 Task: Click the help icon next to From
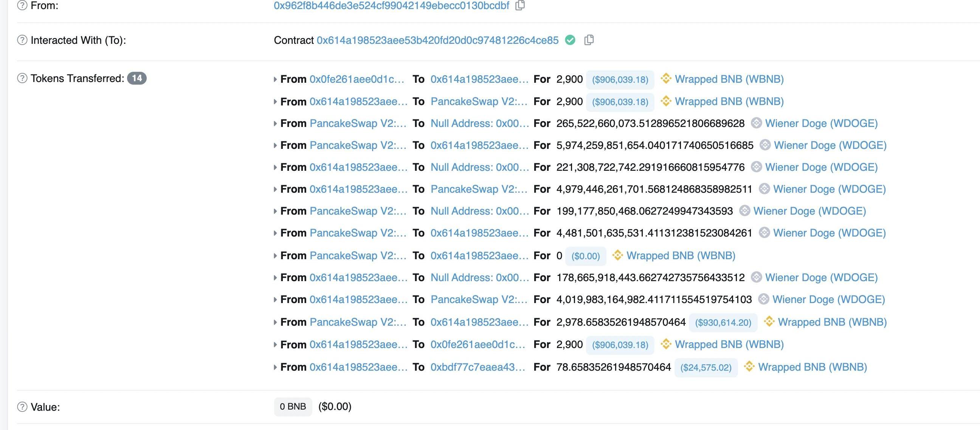pos(22,5)
